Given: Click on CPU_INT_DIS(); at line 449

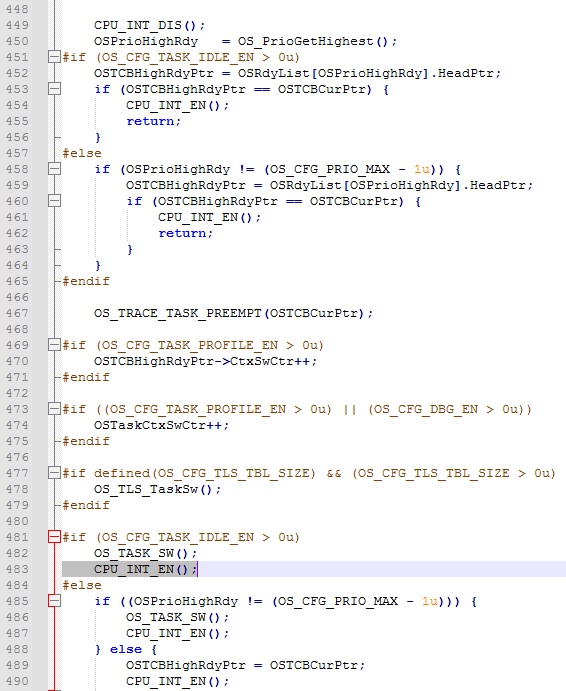Looking at the screenshot, I should click(149, 25).
